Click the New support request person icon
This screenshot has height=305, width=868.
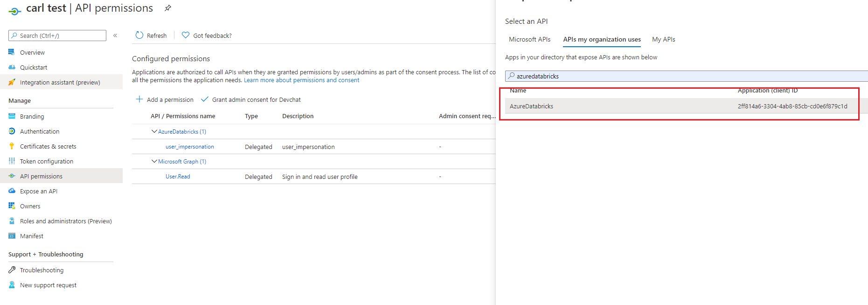point(12,285)
